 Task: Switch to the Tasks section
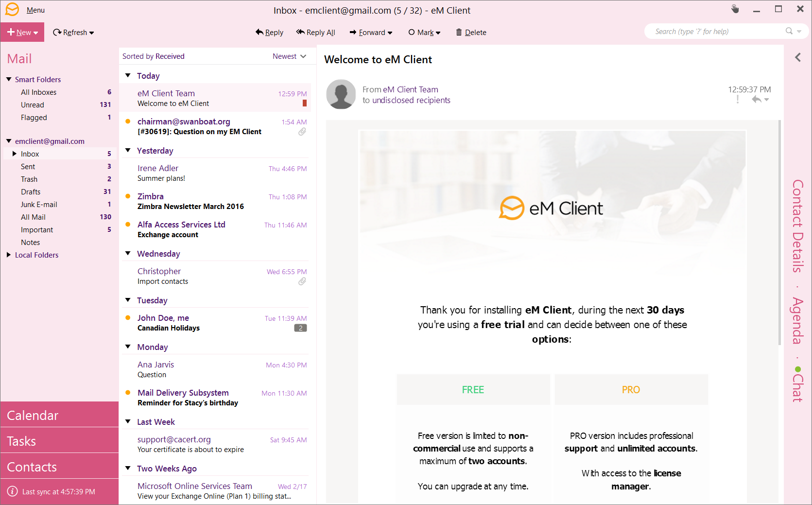click(x=59, y=441)
